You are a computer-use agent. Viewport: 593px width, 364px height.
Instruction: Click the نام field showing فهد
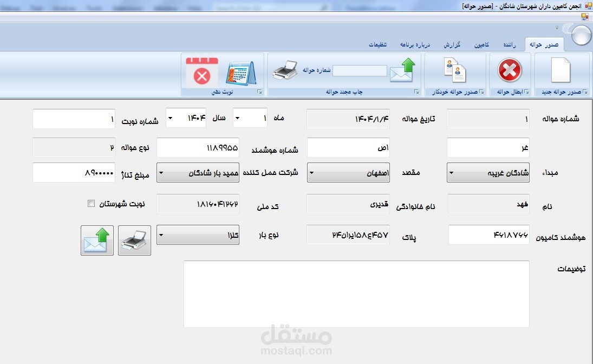pos(488,204)
